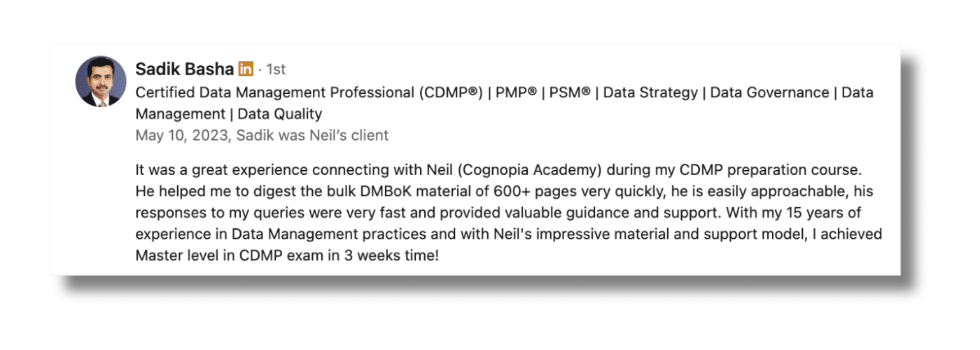Click "Sadik was Neil's client" relationship text
The image size is (980, 350).
(x=312, y=135)
